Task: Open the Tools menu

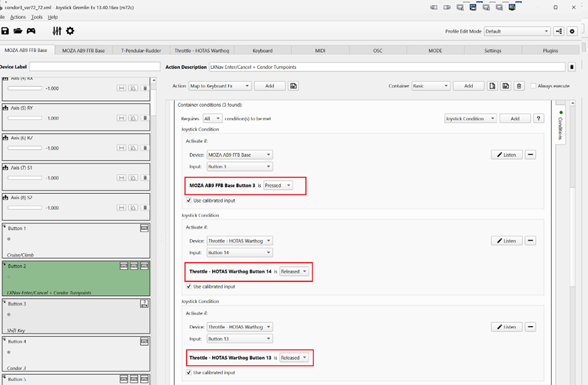Action: click(x=37, y=17)
